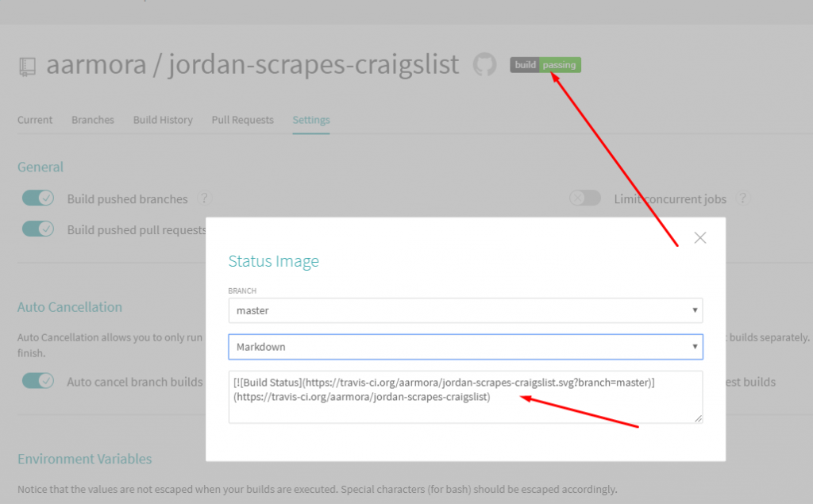Viewport: 813px width, 504px height.
Task: Click help icon for Limit concurrent jobs
Action: [742, 198]
